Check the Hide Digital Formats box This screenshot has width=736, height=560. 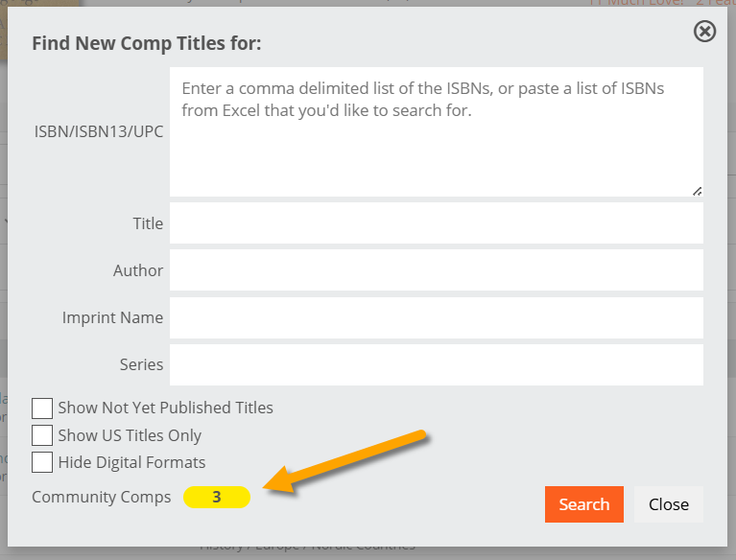point(42,462)
